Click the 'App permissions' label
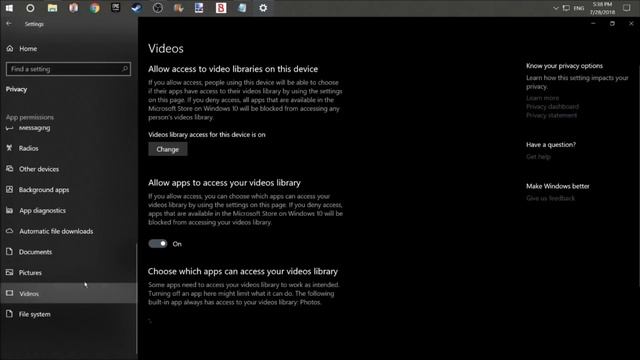Image resolution: width=640 pixels, height=360 pixels. click(30, 117)
